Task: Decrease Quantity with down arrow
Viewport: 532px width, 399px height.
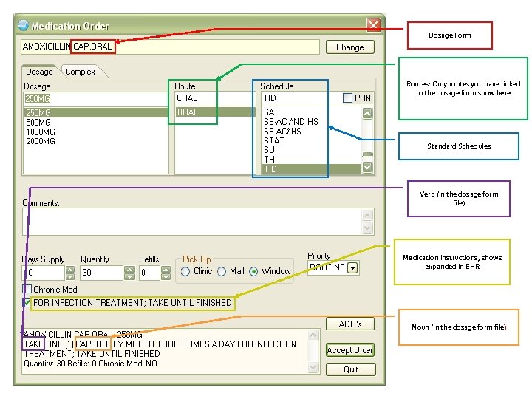Action: tap(129, 276)
